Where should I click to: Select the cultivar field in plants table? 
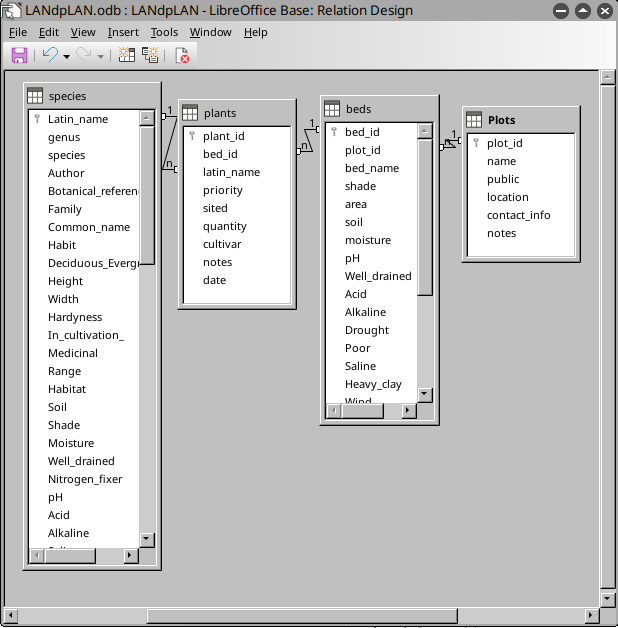coord(224,244)
